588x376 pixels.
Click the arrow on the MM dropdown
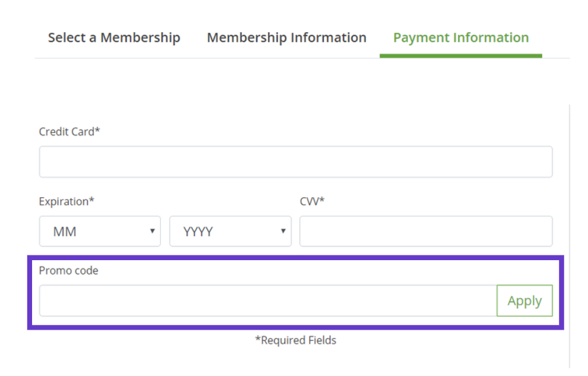coord(152,231)
